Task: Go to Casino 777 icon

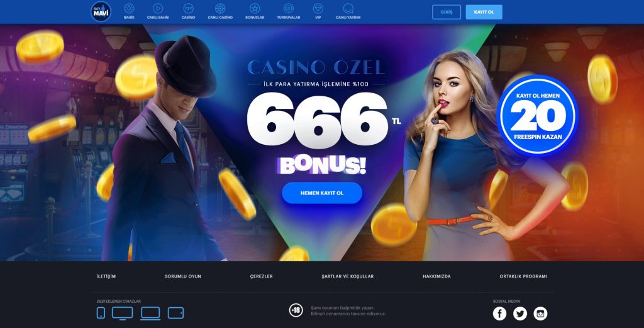Action: coord(188,9)
